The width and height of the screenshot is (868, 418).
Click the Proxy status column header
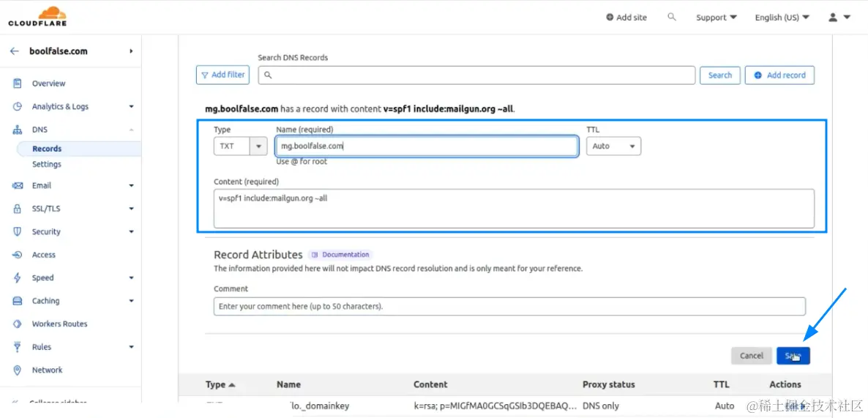608,384
